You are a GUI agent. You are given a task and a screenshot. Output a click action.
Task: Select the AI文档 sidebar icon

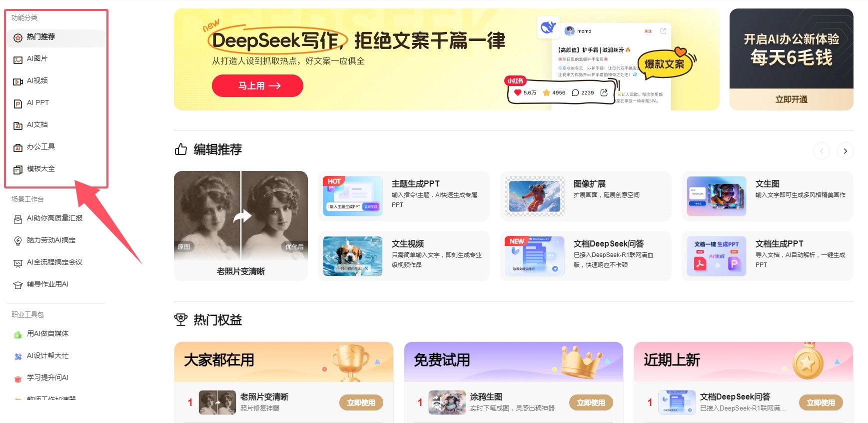18,125
